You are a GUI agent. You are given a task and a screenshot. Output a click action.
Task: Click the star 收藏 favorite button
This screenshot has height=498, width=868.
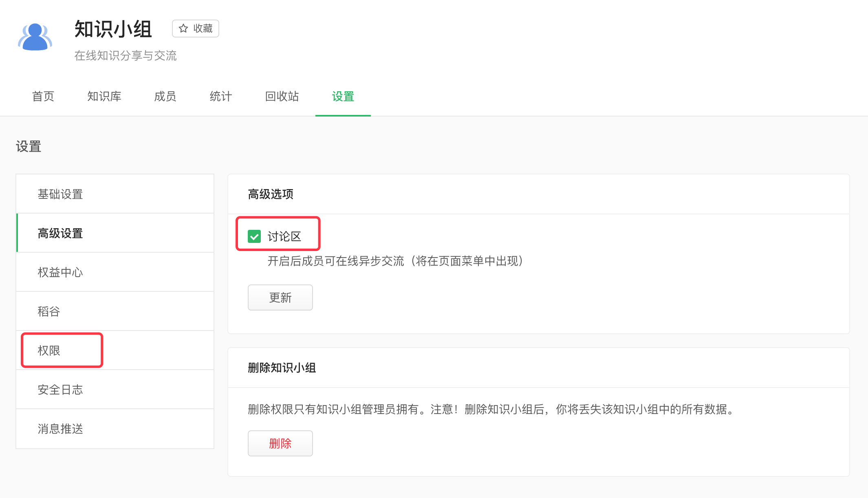196,29
